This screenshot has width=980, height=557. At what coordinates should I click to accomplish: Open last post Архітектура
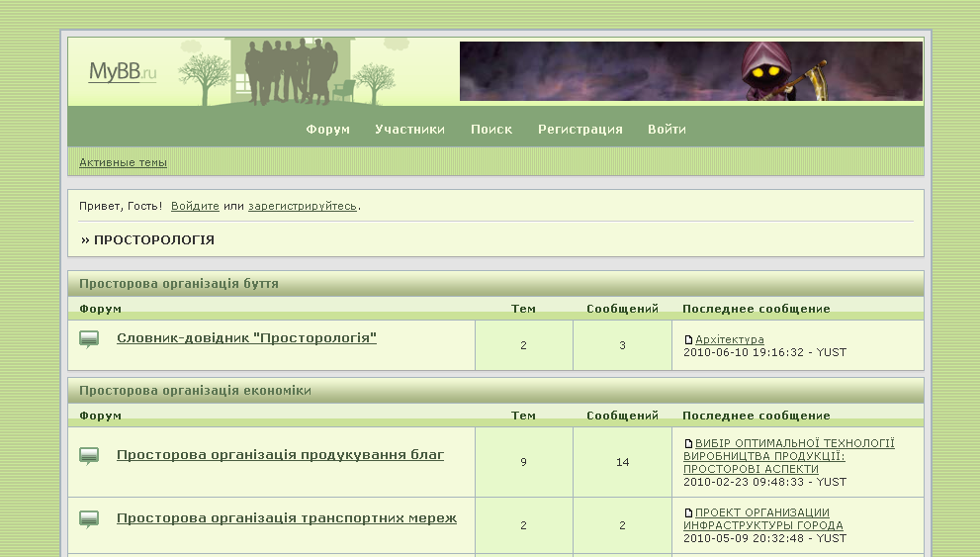730,339
